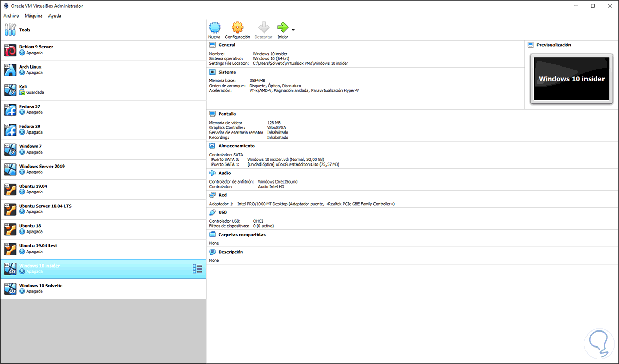
Task: Click the Pantalla monitor icon
Action: click(x=213, y=114)
